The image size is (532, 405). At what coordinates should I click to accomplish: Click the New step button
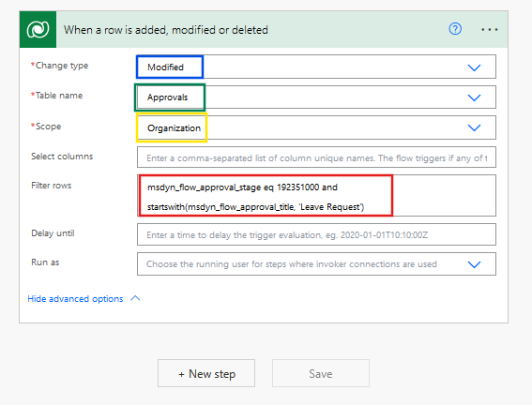(206, 373)
